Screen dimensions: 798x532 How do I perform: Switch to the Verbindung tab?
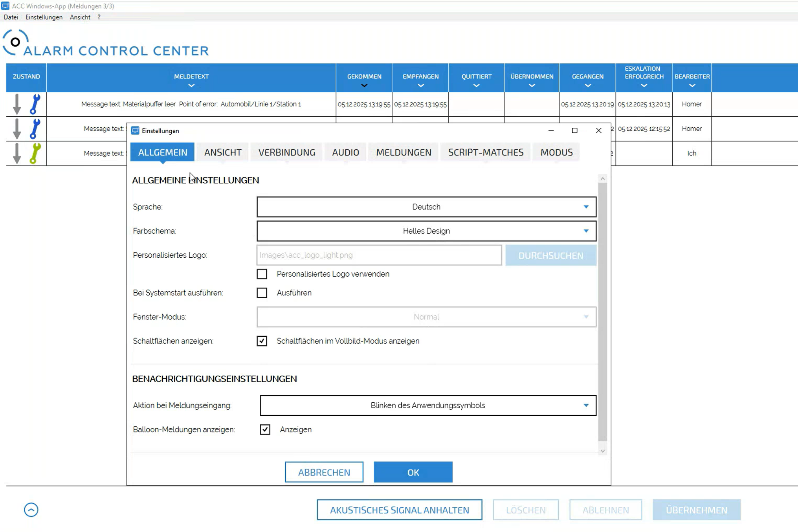pos(286,152)
